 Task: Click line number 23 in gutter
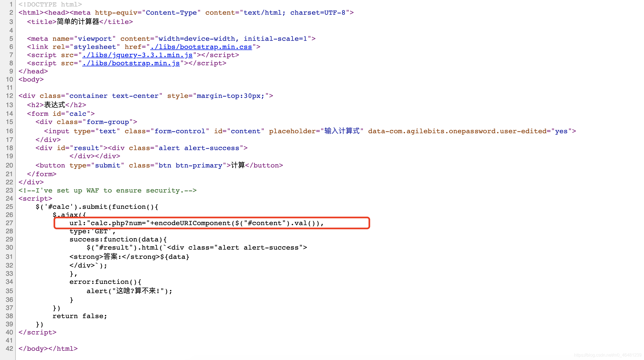click(9, 190)
